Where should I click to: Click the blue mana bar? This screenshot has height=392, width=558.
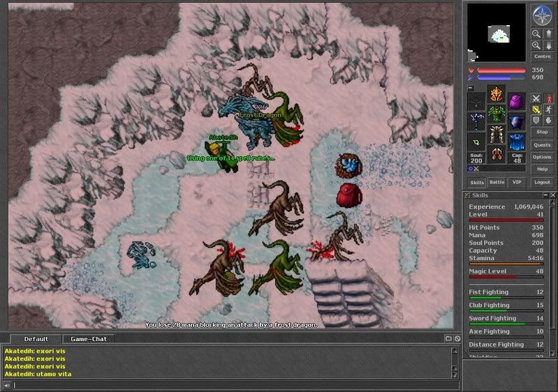coord(501,77)
